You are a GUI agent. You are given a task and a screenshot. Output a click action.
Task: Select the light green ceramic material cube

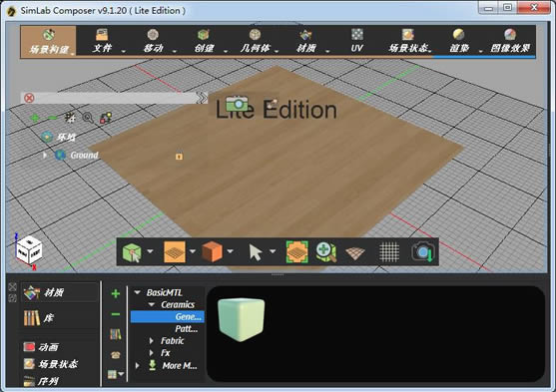(242, 319)
